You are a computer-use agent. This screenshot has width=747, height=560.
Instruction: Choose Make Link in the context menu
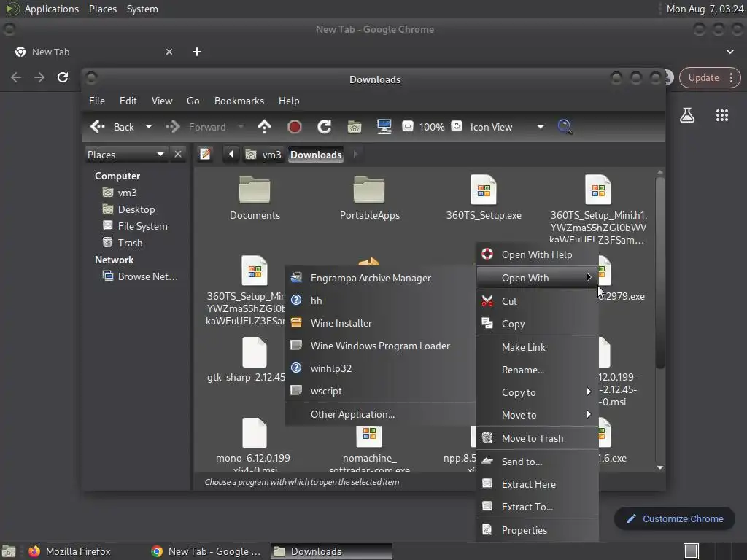pyautogui.click(x=538, y=347)
